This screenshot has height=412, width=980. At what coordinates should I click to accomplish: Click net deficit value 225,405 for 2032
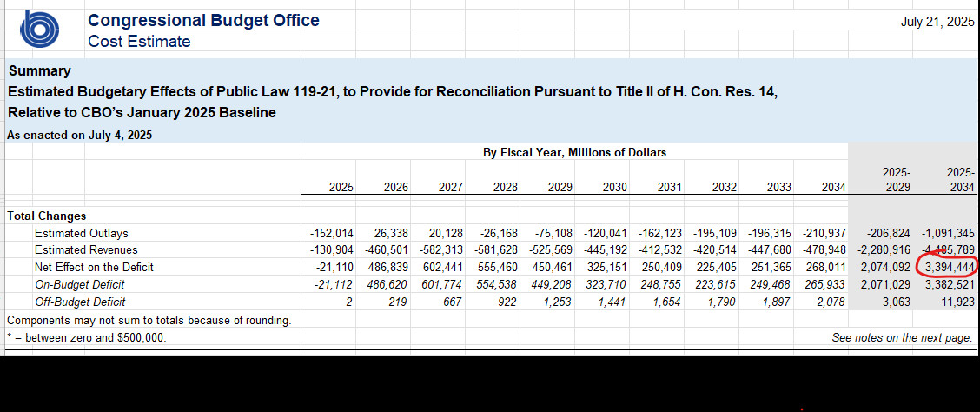tap(717, 267)
